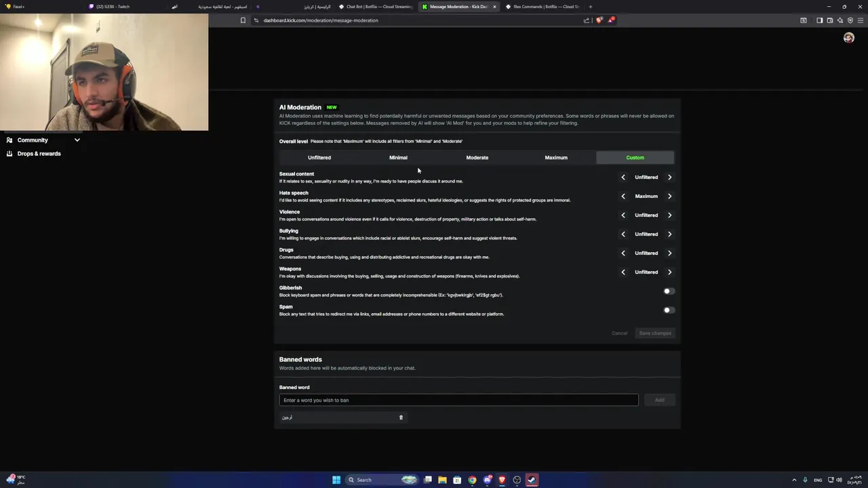
Task: Open Discord from the taskbar
Action: (x=487, y=480)
